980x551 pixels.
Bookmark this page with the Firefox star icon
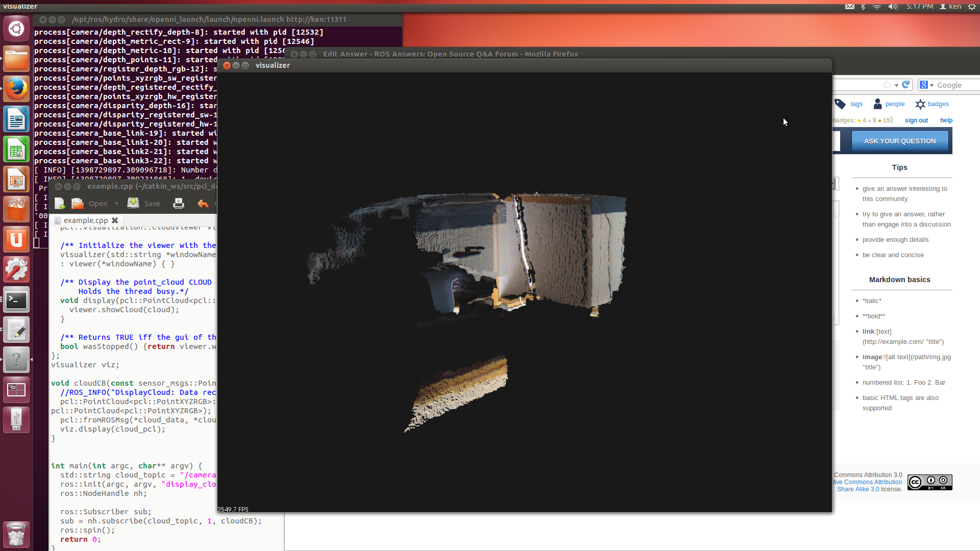pos(887,85)
